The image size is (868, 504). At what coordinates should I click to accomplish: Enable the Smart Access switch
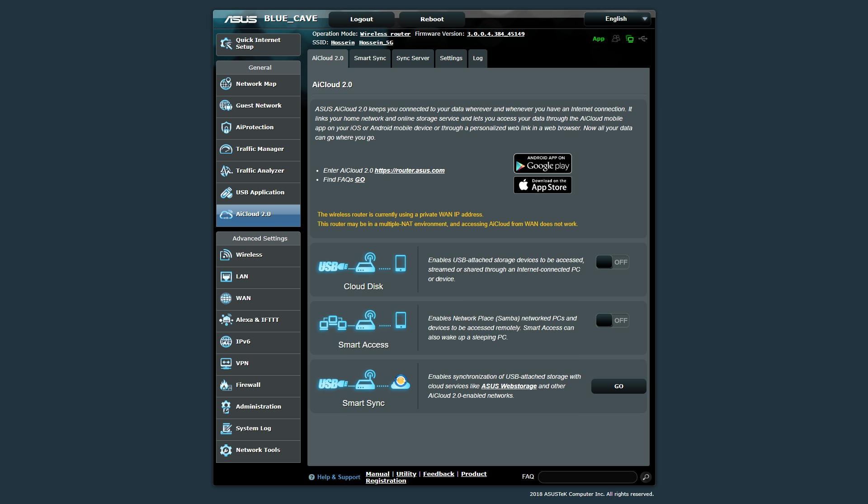coord(612,320)
